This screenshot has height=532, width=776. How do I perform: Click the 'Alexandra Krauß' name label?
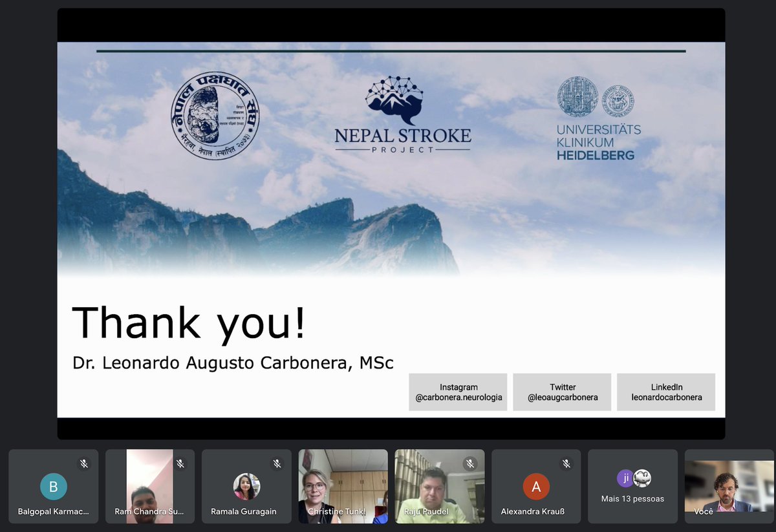pyautogui.click(x=533, y=511)
